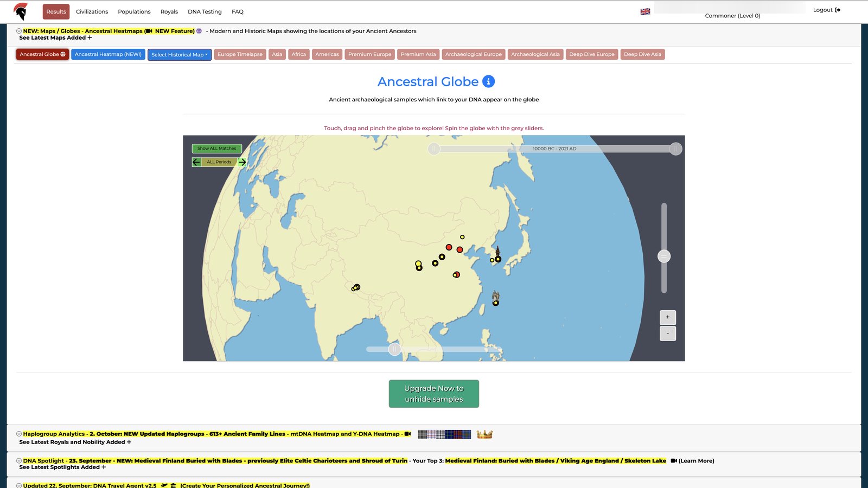Open the UK flag language selector
This screenshot has width=868, height=488.
(645, 11)
